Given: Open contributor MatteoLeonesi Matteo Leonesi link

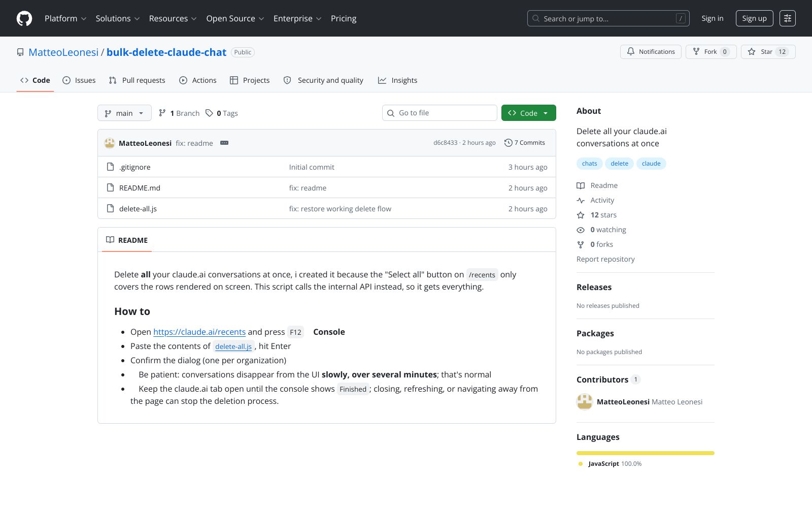Looking at the screenshot, I should click(650, 402).
